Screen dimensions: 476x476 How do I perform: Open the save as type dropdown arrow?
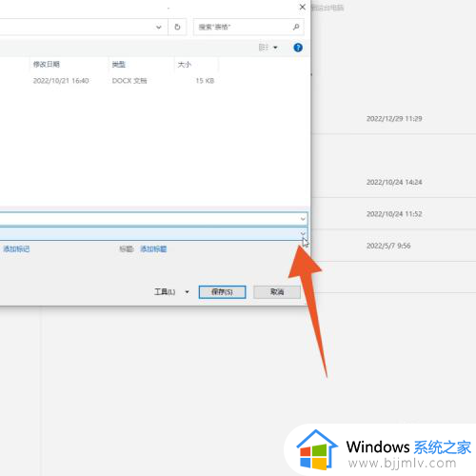[303, 233]
